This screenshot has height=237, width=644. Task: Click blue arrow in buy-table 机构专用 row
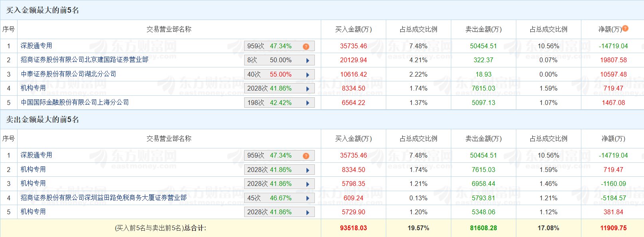tap(308, 89)
